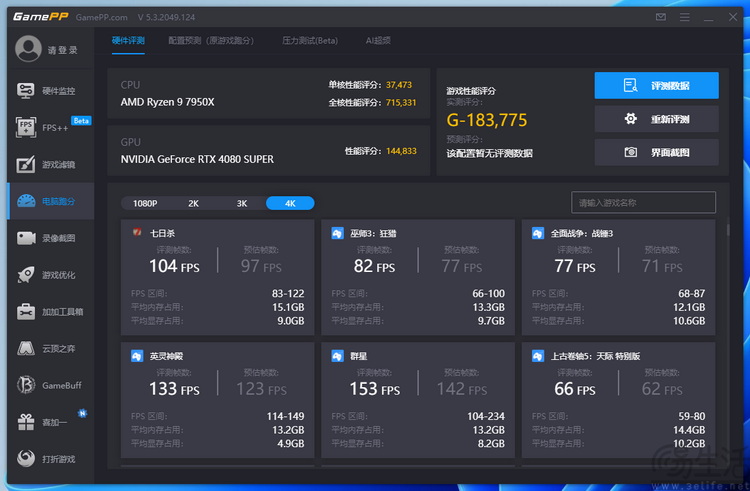Screen dimensions: 750x491
Task: Click 104 FPS in 七日杀 card
Action: [174, 266]
